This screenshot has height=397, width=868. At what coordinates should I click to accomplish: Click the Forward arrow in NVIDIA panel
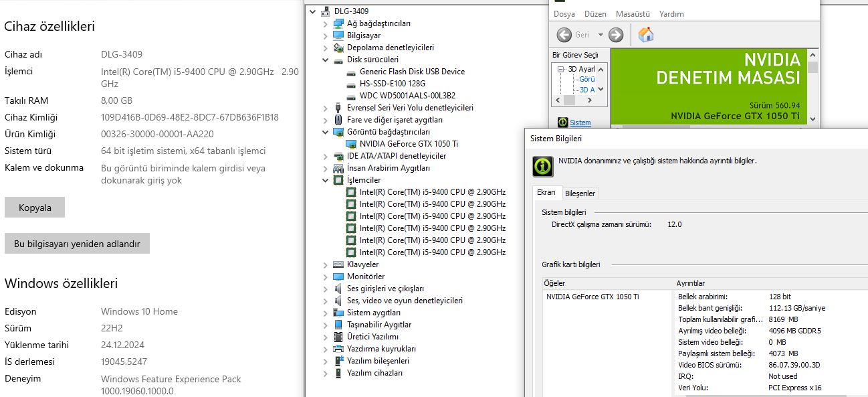(x=616, y=35)
